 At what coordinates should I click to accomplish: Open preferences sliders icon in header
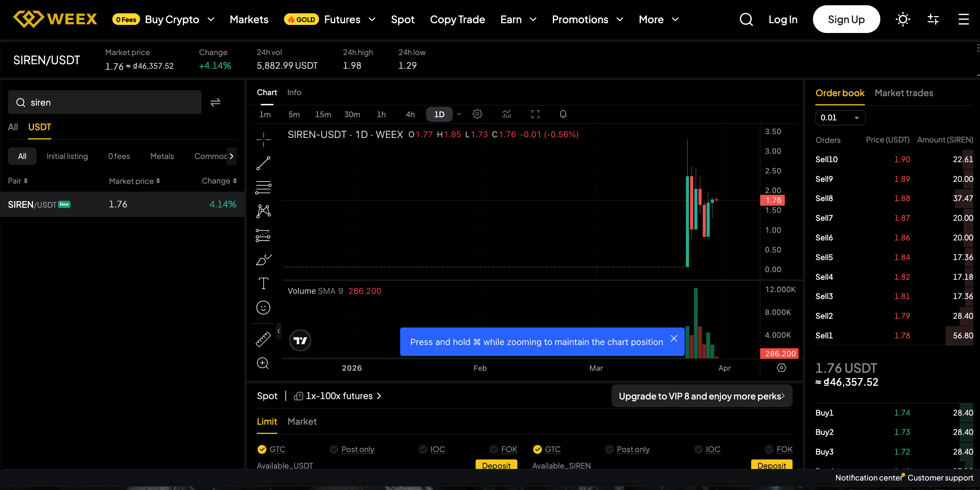click(x=933, y=19)
